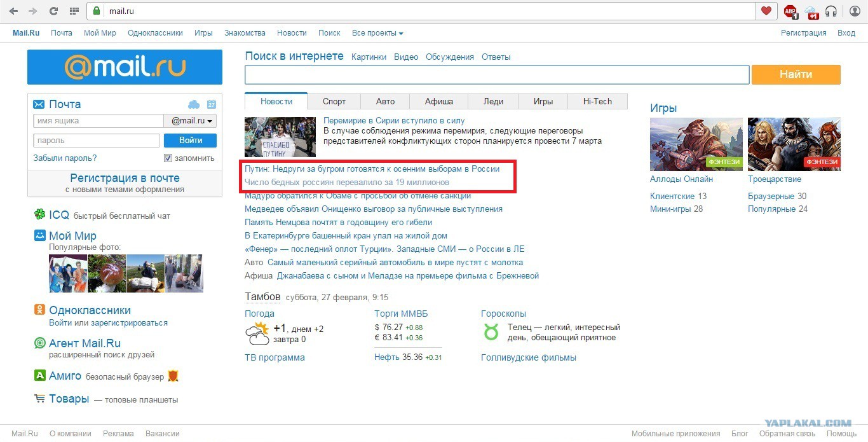Open the Аллоды Онлайн game thumbnail
Screen dimensions: 868x442
[x=696, y=144]
